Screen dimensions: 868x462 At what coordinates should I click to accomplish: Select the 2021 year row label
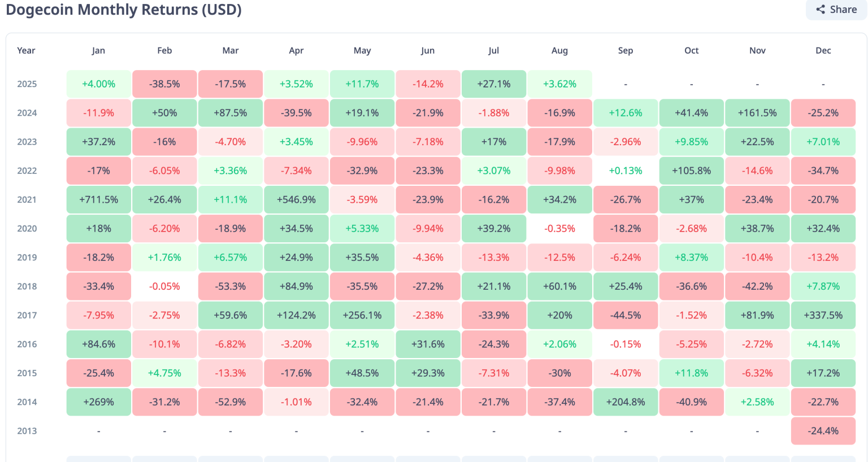[x=27, y=200]
